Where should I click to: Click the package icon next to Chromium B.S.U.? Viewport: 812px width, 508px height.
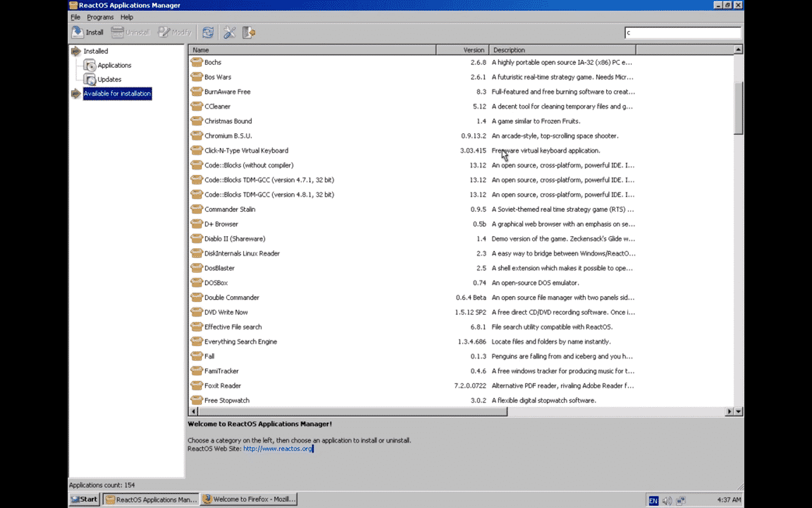(x=196, y=135)
